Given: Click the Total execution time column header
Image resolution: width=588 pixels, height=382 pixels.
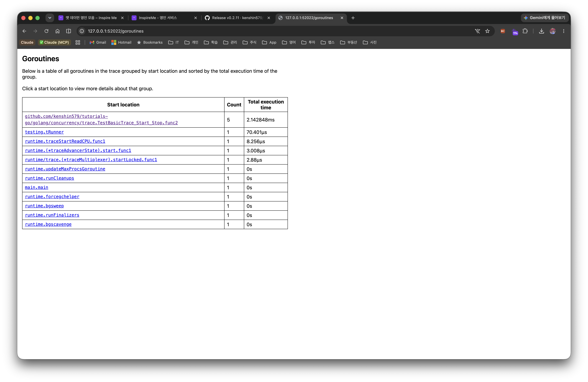Looking at the screenshot, I should tap(266, 105).
